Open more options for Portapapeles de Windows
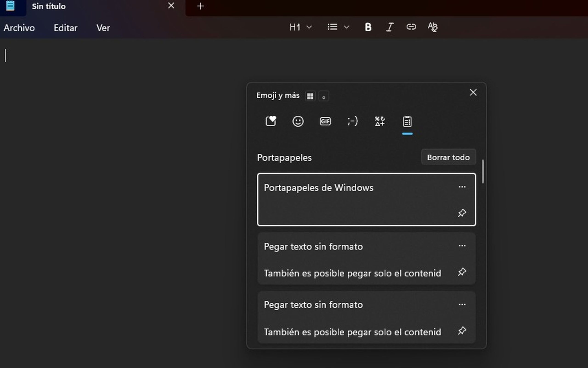This screenshot has width=588, height=368. (x=462, y=187)
